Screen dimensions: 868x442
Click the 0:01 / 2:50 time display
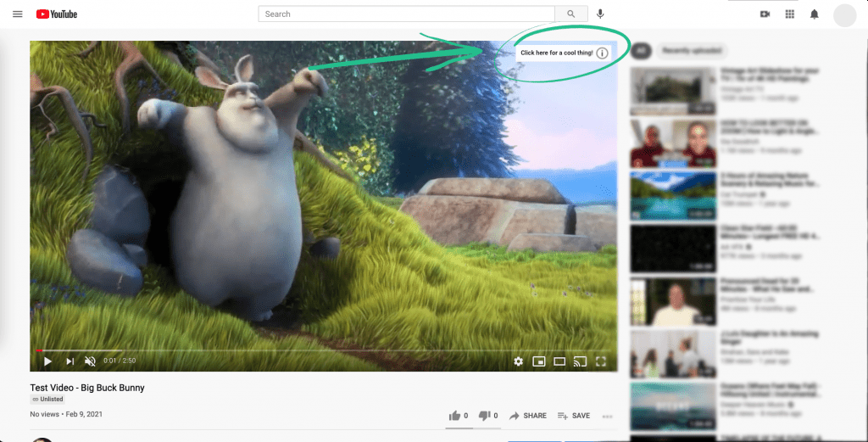click(x=120, y=361)
